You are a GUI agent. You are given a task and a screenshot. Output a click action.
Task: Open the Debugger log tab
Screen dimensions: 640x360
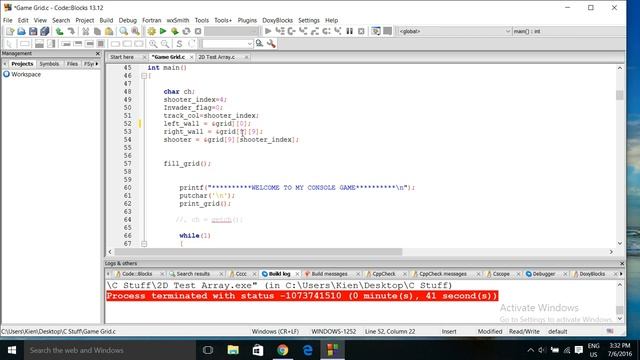pos(544,274)
